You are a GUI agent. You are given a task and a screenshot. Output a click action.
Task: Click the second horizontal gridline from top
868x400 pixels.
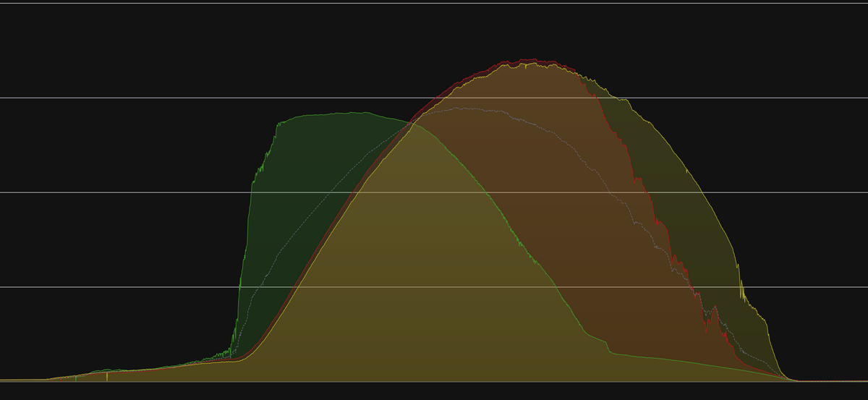coord(217,98)
